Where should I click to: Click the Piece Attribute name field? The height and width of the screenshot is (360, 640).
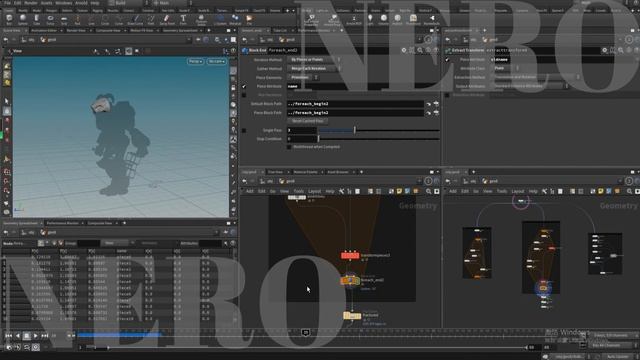click(363, 86)
